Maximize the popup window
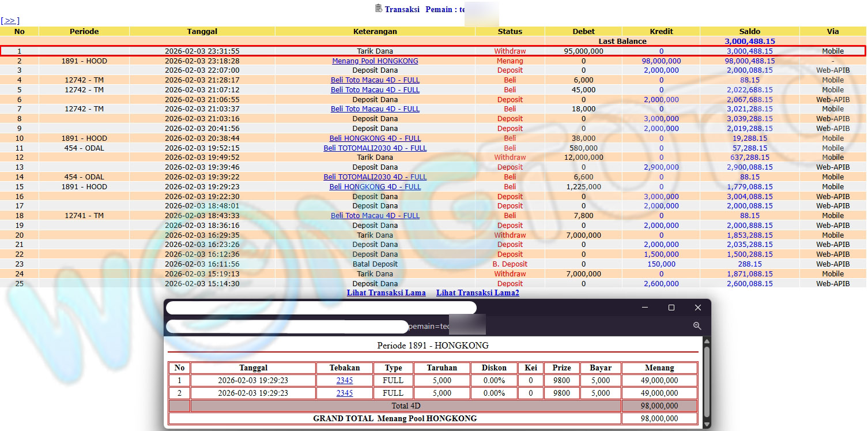Image resolution: width=868 pixels, height=431 pixels. 671,308
